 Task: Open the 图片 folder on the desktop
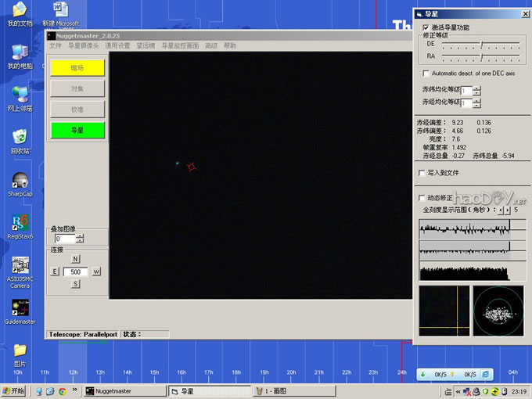[20, 350]
